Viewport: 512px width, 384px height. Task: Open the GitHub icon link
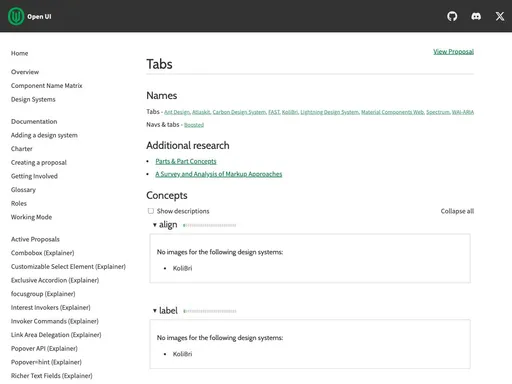[452, 16]
